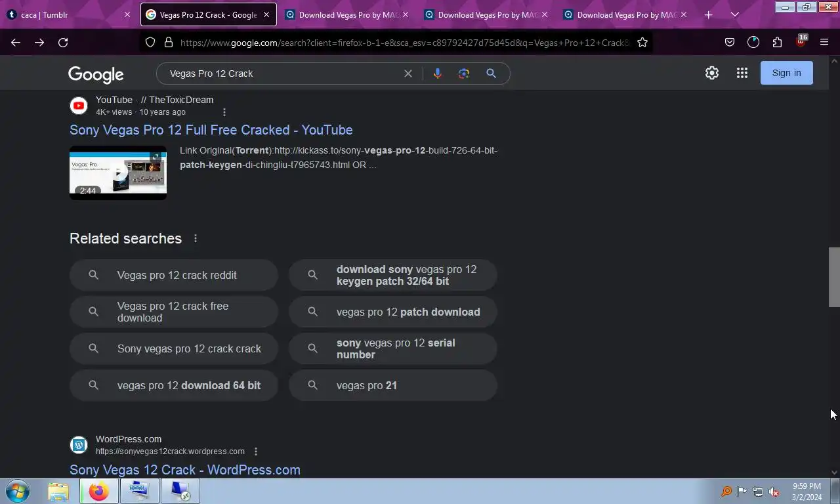
Task: Close the second Download Vegas Pro tab
Action: (545, 14)
